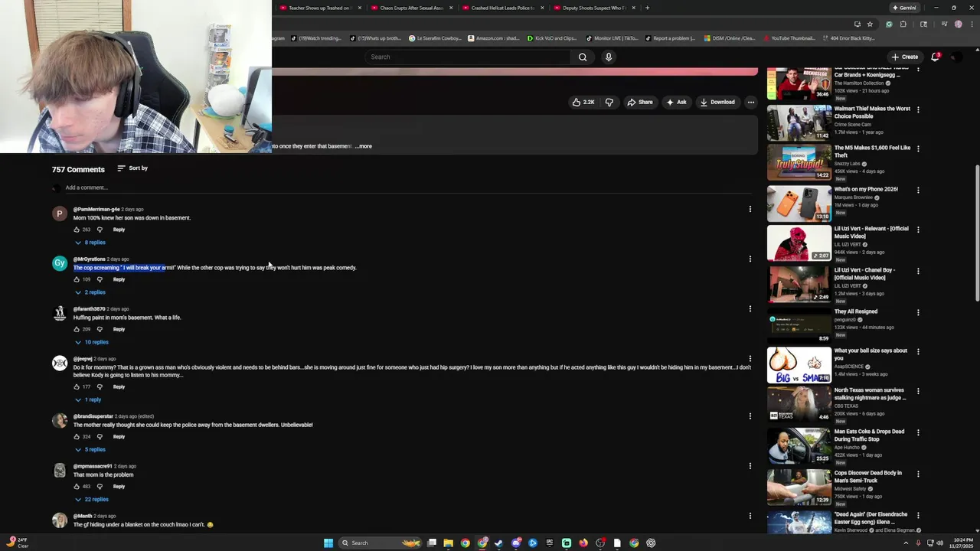This screenshot has width=980, height=551.
Task: Share the video
Action: pos(639,102)
